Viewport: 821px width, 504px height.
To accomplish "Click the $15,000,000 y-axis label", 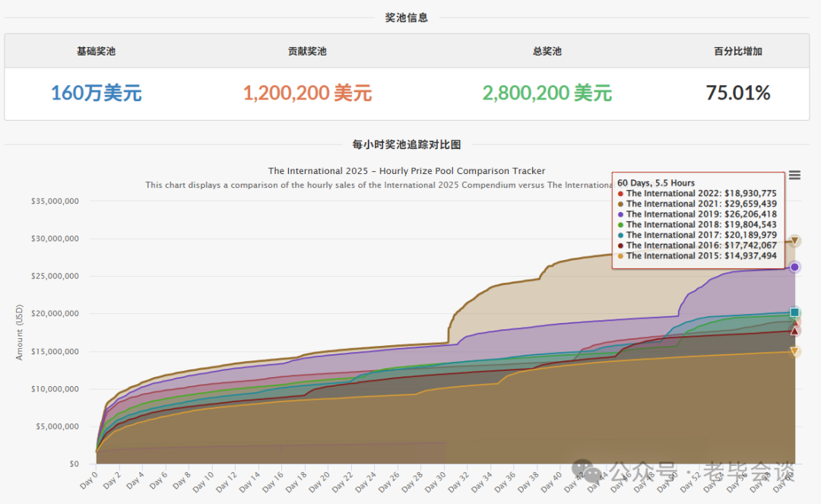I will tap(55, 351).
